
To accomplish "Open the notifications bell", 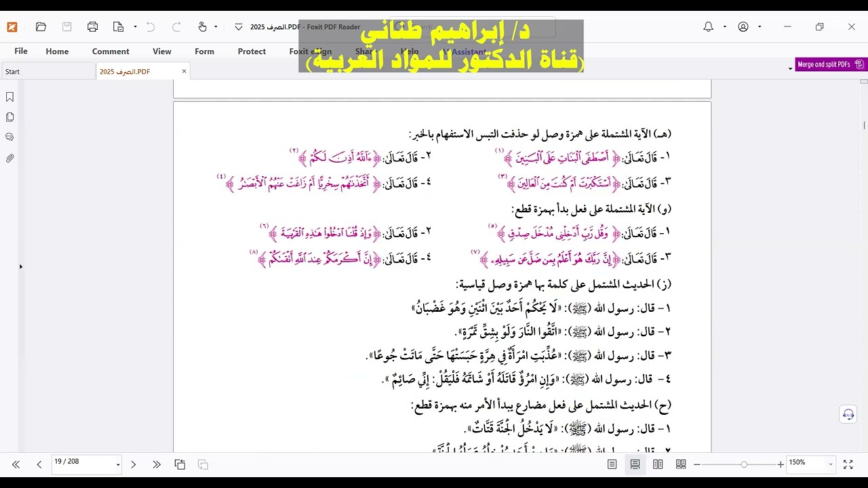I will point(708,27).
